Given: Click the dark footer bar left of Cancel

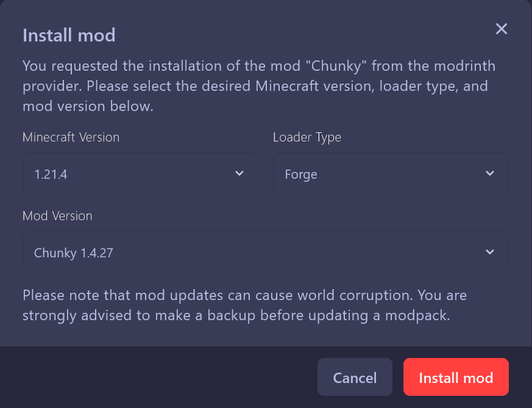Looking at the screenshot, I should pyautogui.click(x=158, y=378).
